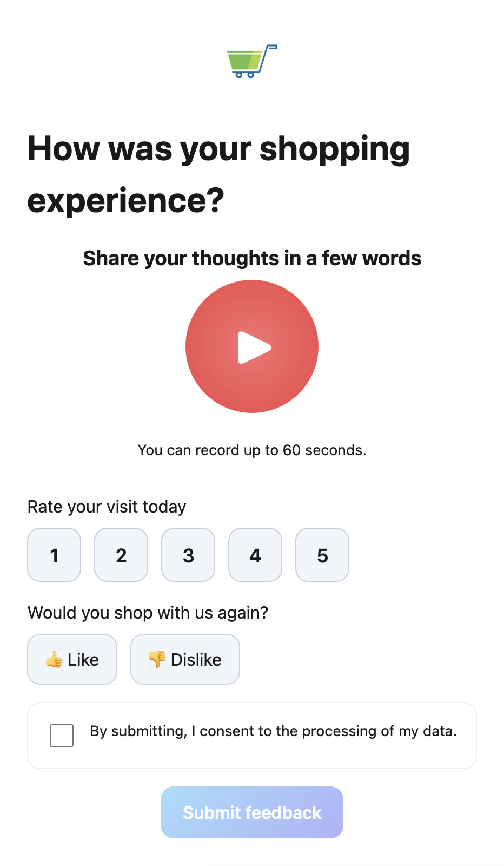Click "Would you shop with us again?" label
Image resolution: width=504 pixels, height=866 pixels.
[x=148, y=613]
